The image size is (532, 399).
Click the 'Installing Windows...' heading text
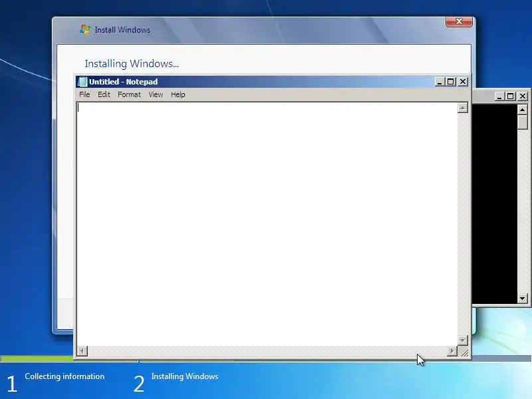point(132,63)
